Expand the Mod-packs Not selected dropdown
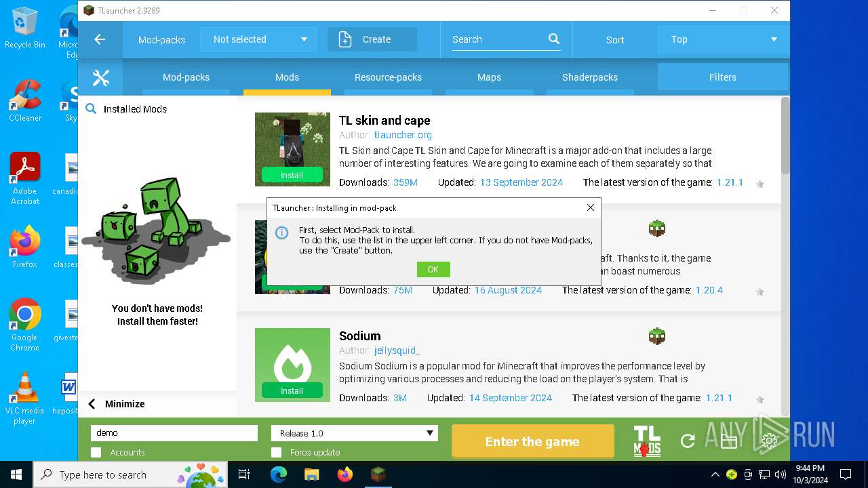 [258, 39]
